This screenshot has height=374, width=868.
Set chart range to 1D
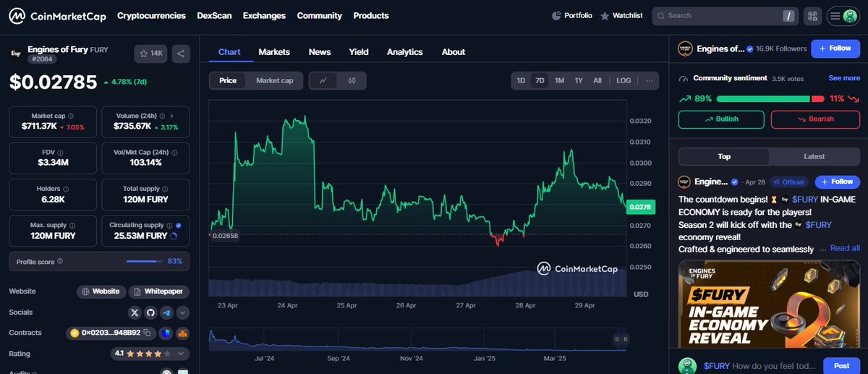tap(521, 80)
